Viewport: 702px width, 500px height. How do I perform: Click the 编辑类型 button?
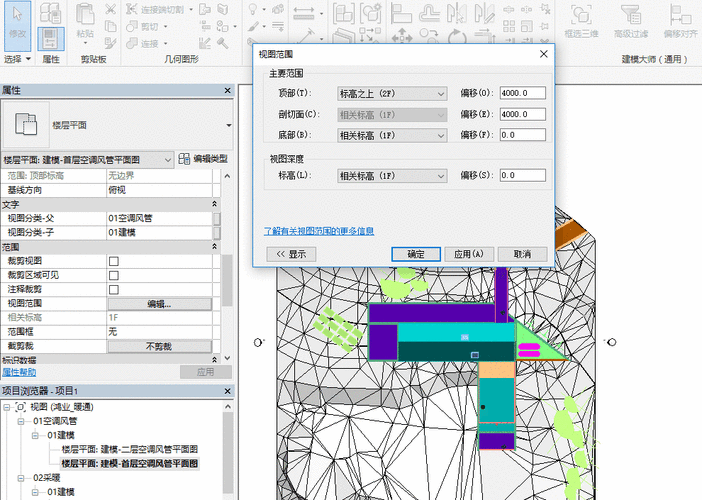(203, 159)
